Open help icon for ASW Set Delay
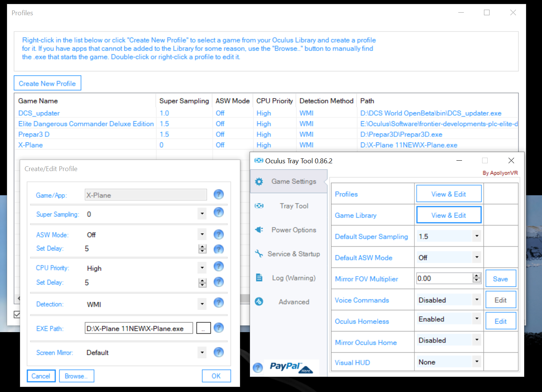The height and width of the screenshot is (392, 542). pyautogui.click(x=219, y=249)
